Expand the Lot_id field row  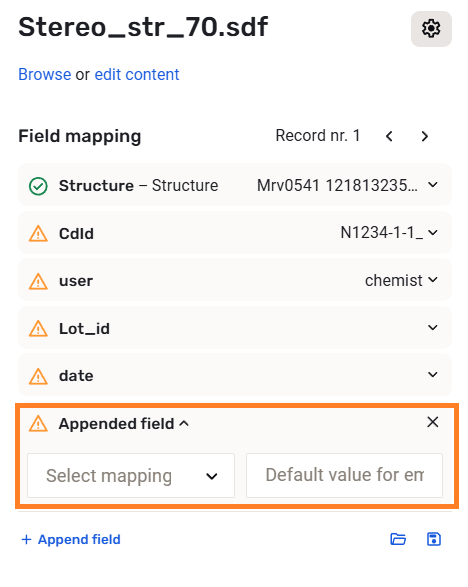(x=235, y=328)
